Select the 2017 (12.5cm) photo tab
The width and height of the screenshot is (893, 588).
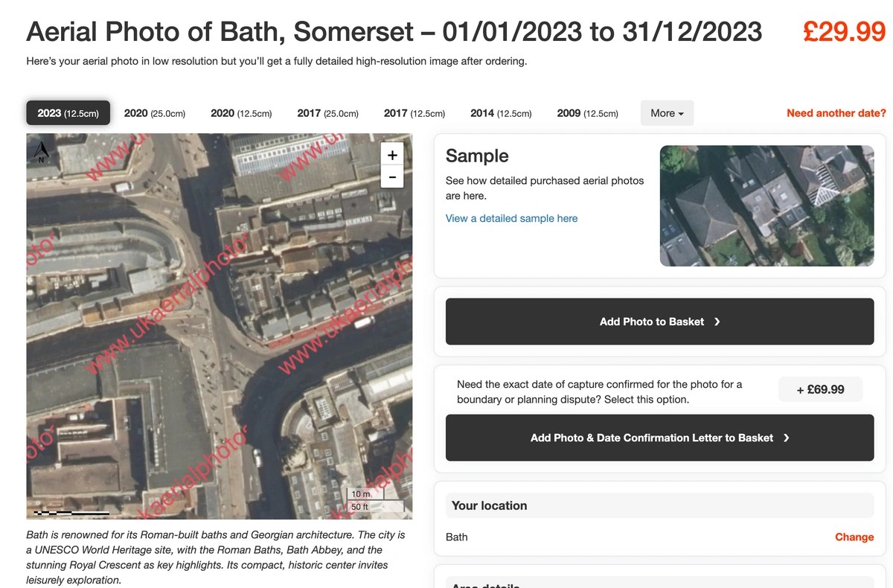[x=415, y=113]
